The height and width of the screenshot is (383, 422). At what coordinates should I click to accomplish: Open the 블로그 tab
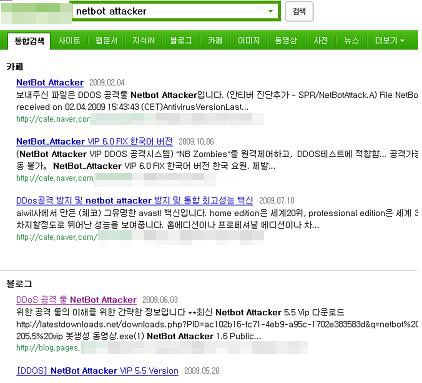tap(181, 41)
